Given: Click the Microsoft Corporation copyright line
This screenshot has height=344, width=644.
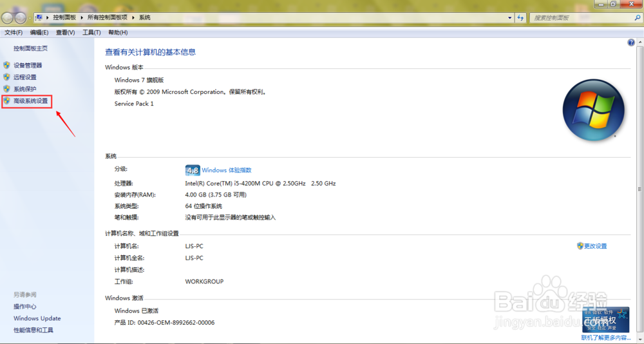Looking at the screenshot, I should pos(191,92).
